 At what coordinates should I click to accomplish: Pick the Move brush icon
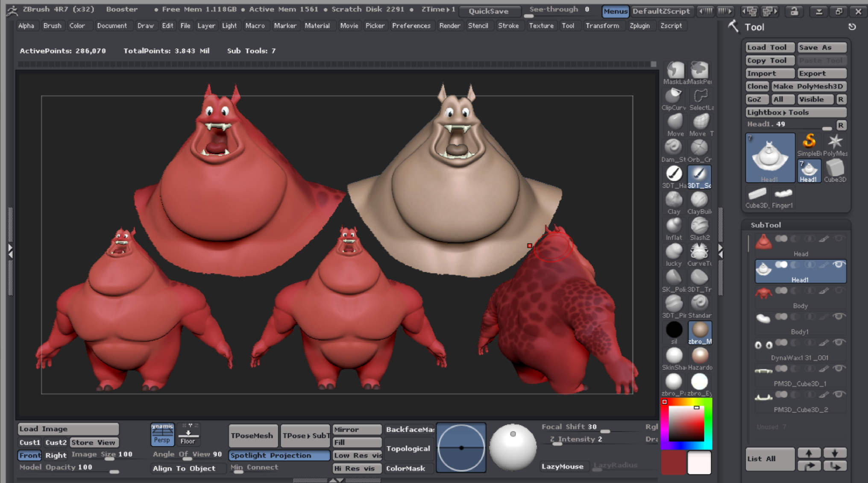pos(675,122)
